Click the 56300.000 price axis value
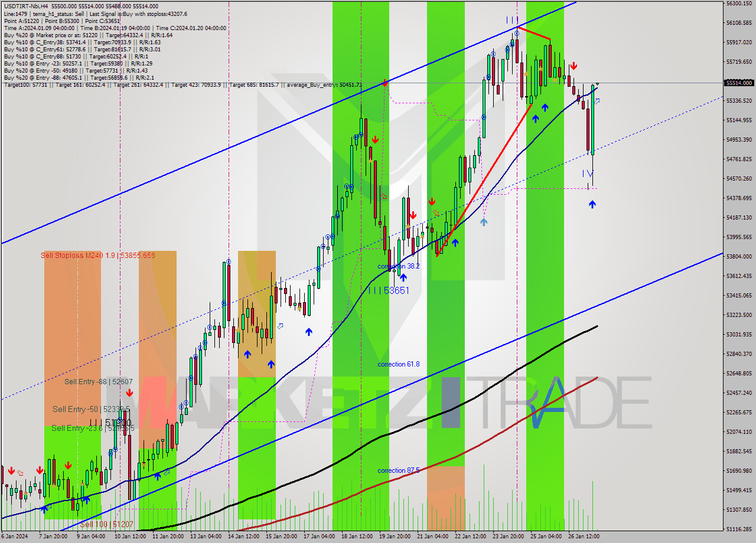The height and width of the screenshot is (543, 756). (739, 4)
